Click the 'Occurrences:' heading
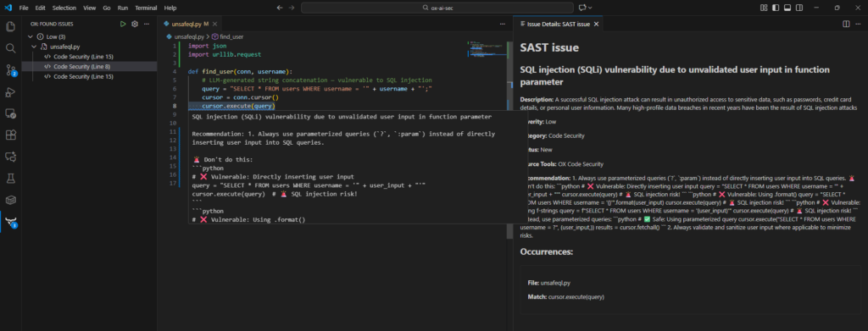This screenshot has height=331, width=868. click(547, 252)
